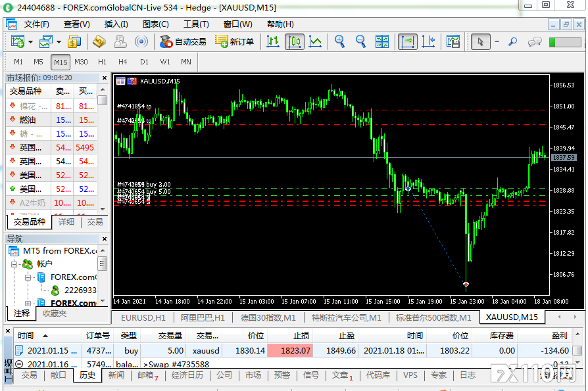The height and width of the screenshot is (391, 588).
Task: Click the gold Market Watch book icon
Action: 99,41
